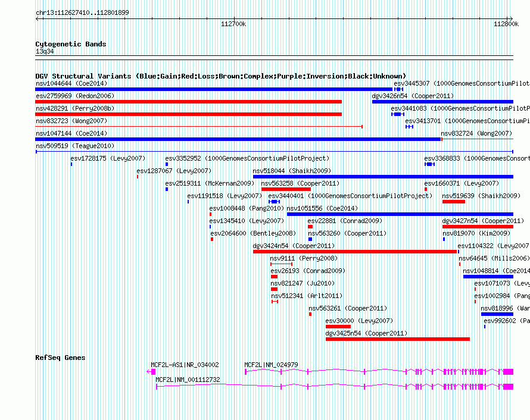The width and height of the screenshot is (530, 420).
Task: Click the right scroll arrow on ruler
Action: [511, 19]
